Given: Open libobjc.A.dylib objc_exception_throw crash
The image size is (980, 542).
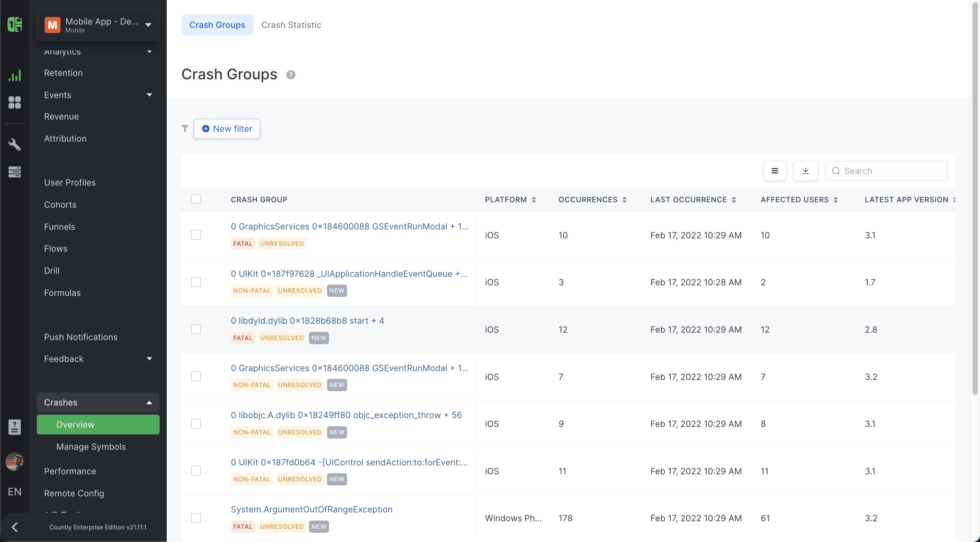Looking at the screenshot, I should pyautogui.click(x=346, y=415).
